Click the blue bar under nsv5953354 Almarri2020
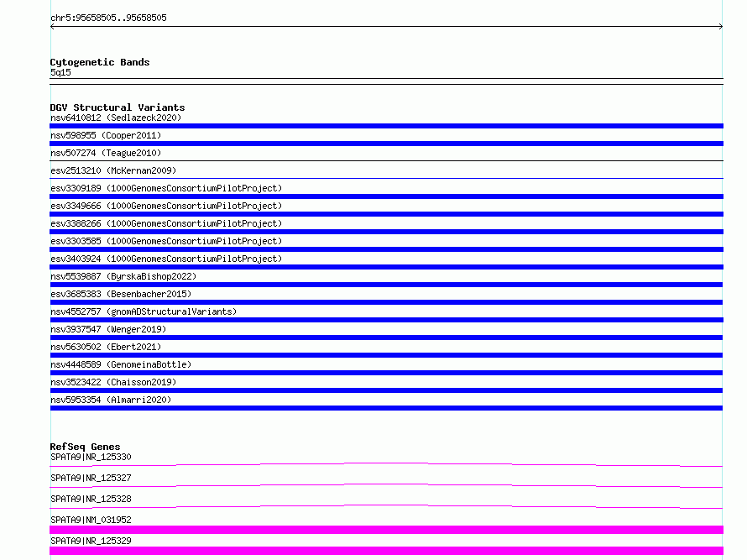This screenshot has width=747, height=560. point(386,408)
